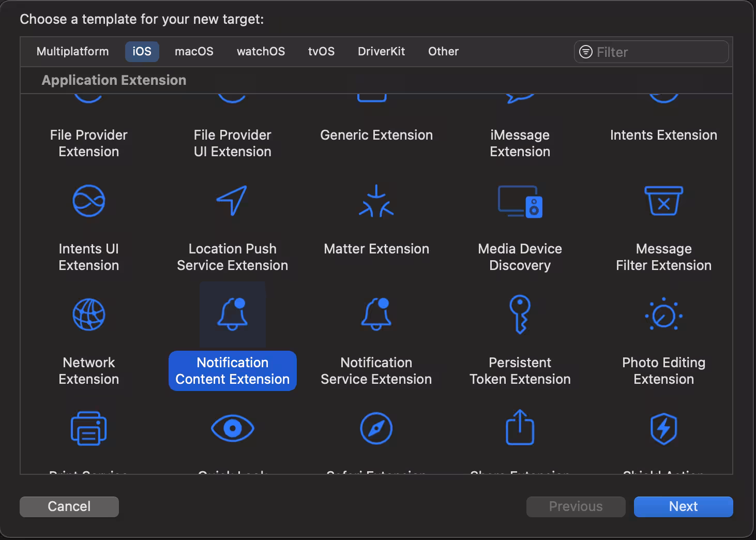
Task: Select the printer icon template
Action: (88, 428)
